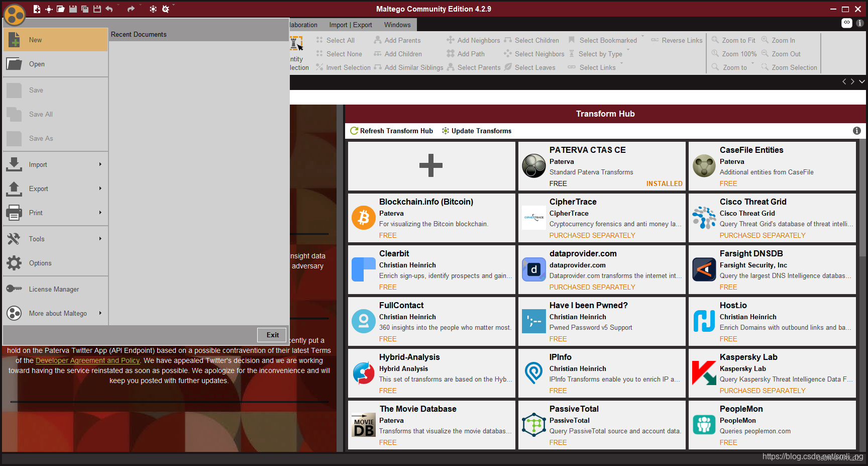This screenshot has height=466, width=868.
Task: Toggle the ribbon collapse glasses icon
Action: pyautogui.click(x=847, y=23)
